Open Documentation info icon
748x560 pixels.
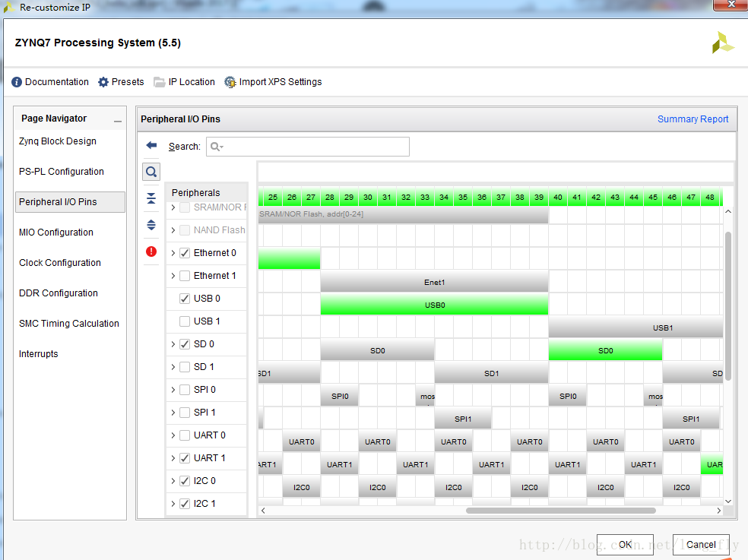(x=17, y=82)
